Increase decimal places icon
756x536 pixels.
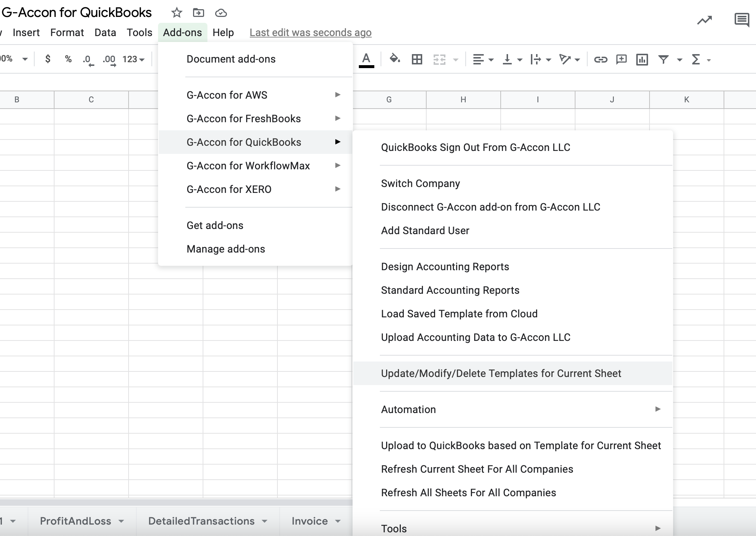(x=109, y=60)
